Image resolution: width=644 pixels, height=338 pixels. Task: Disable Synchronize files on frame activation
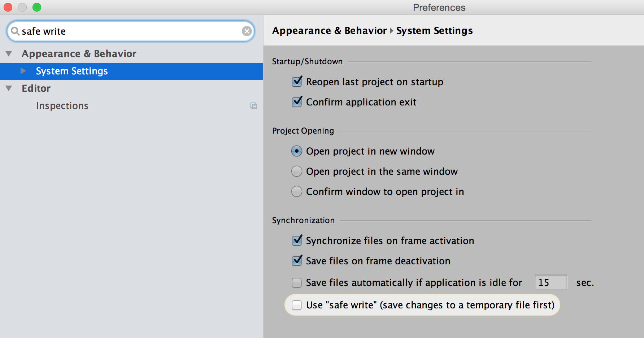coord(297,241)
